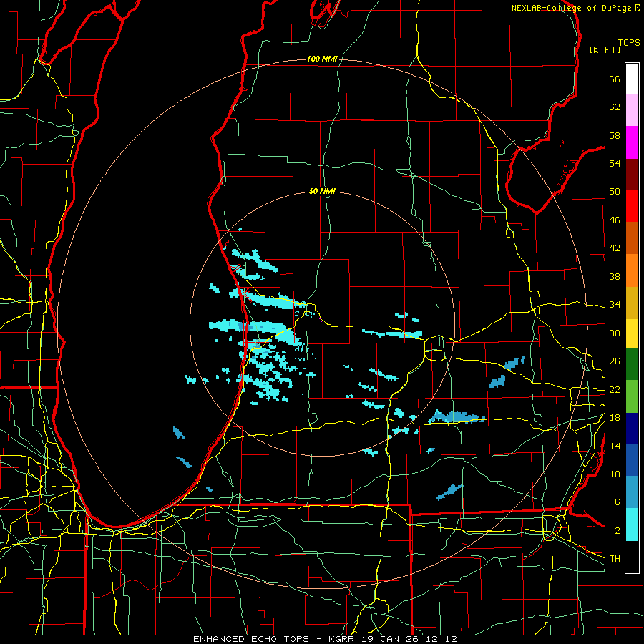The image size is (644, 644).
Task: Click the '6' legend value
Action: coord(617,502)
